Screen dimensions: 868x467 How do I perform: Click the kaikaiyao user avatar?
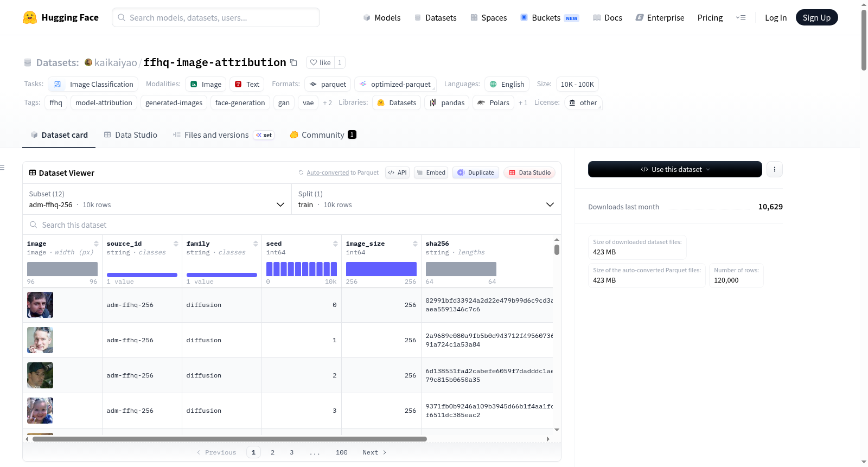pyautogui.click(x=88, y=62)
